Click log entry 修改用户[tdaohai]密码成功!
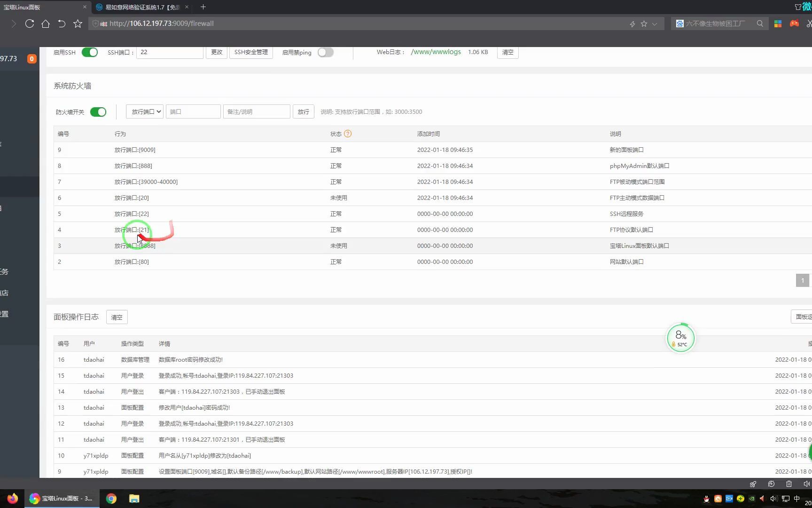Image resolution: width=812 pixels, height=508 pixels. (195, 408)
